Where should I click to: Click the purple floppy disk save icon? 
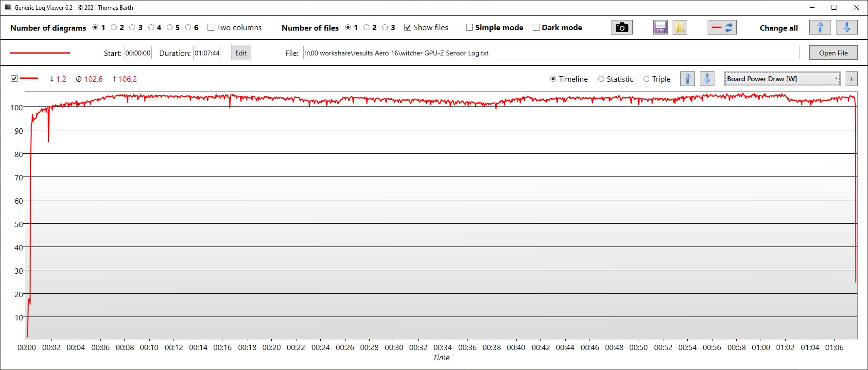pyautogui.click(x=660, y=28)
